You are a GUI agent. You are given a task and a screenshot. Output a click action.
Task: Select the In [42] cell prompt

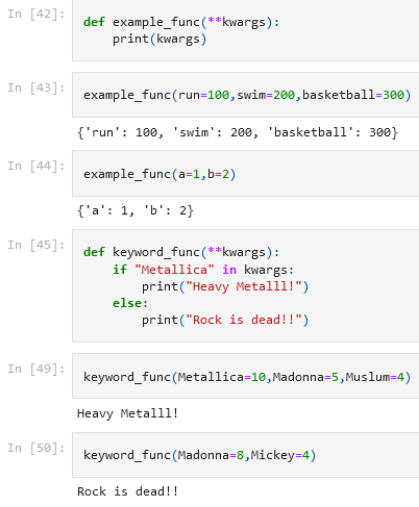pos(36,14)
